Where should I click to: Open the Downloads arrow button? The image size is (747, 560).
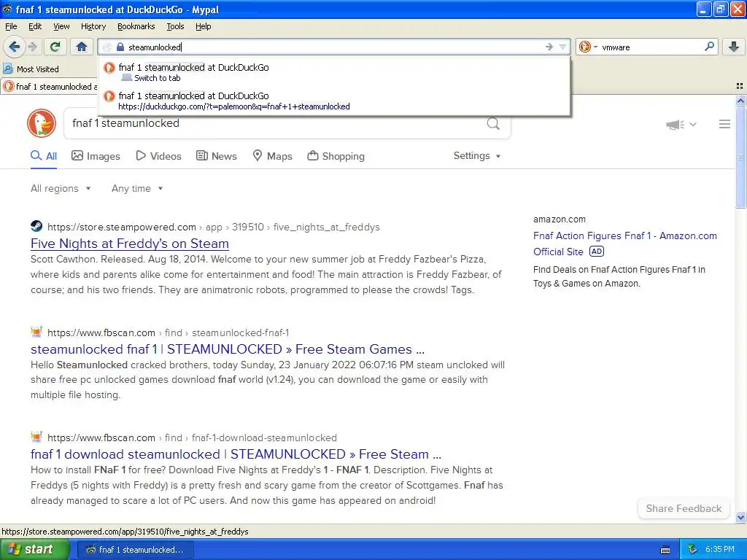(x=734, y=47)
